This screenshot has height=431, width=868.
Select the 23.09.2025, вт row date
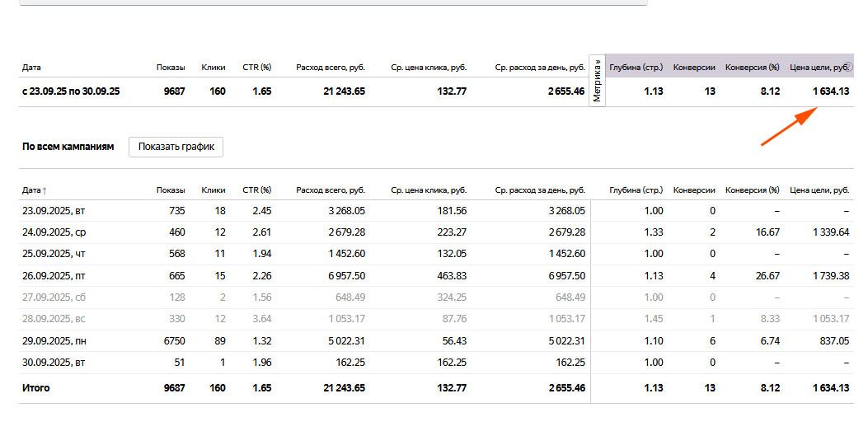point(54,211)
